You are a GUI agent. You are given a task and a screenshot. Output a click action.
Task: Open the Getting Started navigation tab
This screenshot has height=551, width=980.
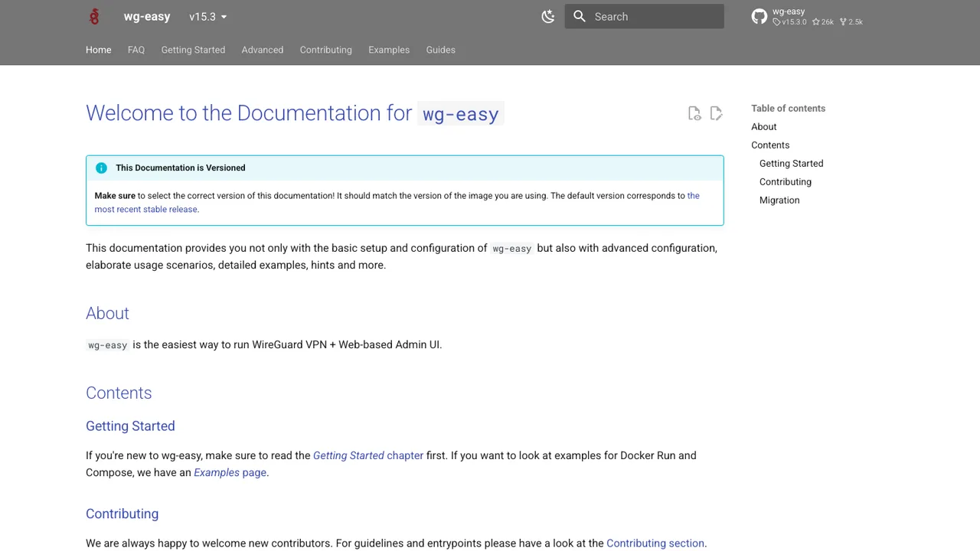tap(193, 50)
